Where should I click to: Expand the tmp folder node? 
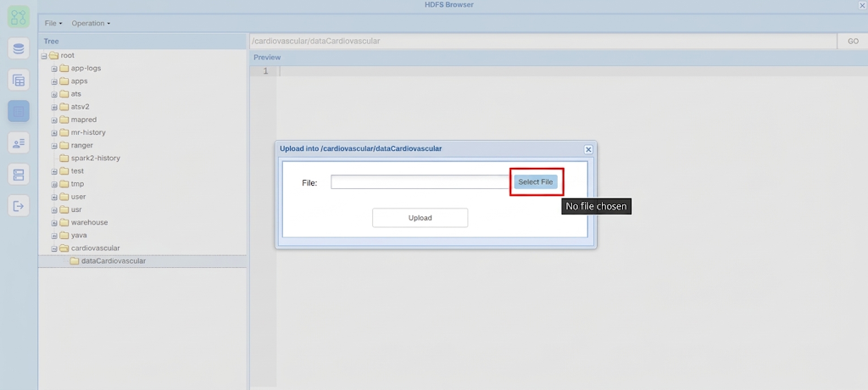pos(54,184)
